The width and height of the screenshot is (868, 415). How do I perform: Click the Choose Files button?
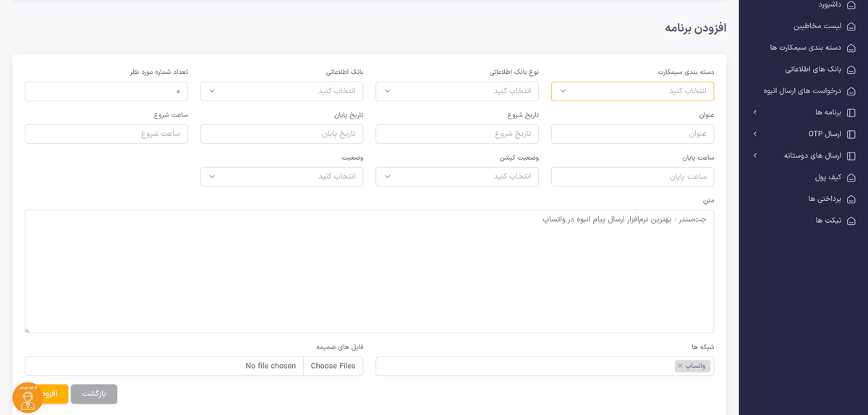[333, 367]
